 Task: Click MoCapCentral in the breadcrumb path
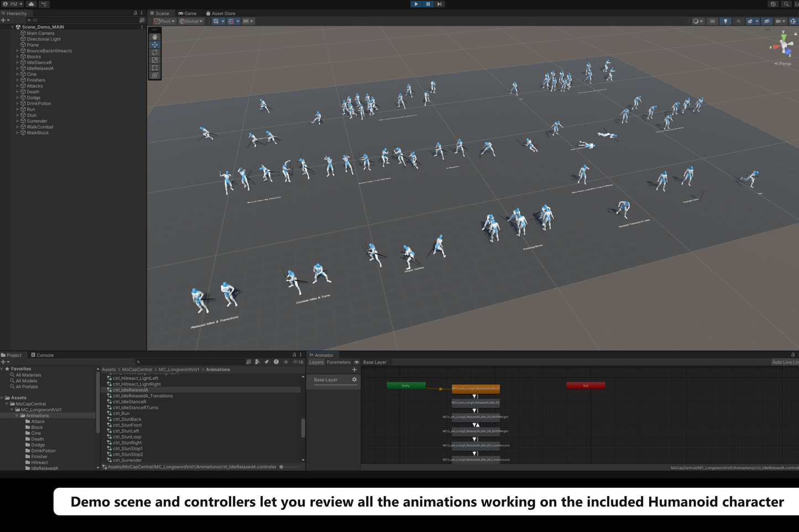137,370
